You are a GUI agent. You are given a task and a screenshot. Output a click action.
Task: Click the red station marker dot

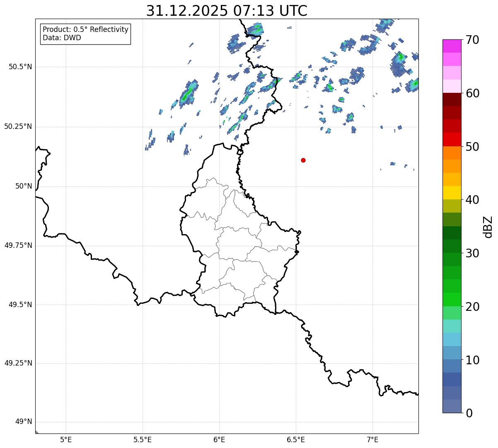click(303, 160)
